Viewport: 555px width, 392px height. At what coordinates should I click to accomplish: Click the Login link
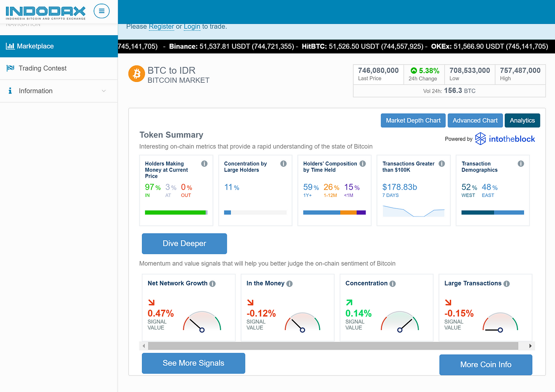pyautogui.click(x=192, y=27)
